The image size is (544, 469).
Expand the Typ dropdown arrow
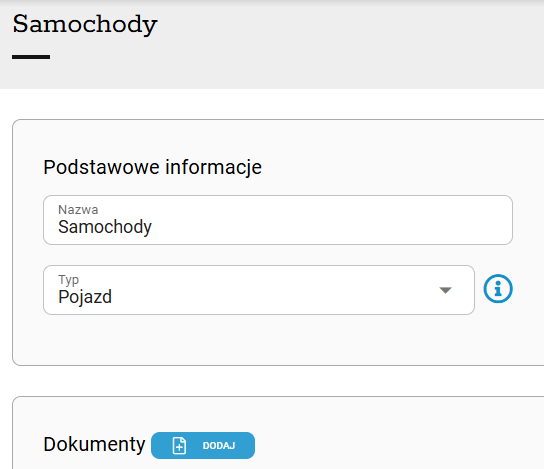click(x=445, y=290)
